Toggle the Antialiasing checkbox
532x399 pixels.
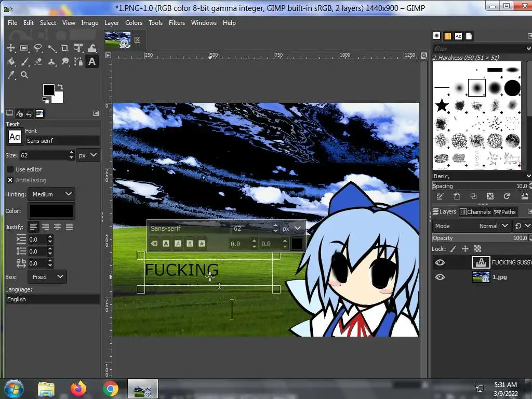point(10,180)
